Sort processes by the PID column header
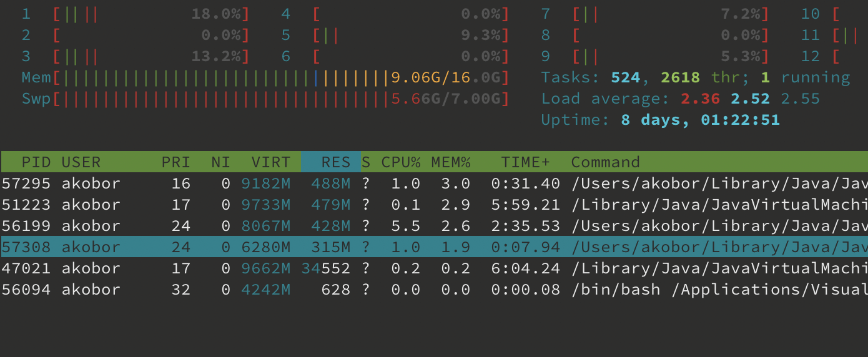 tap(36, 162)
